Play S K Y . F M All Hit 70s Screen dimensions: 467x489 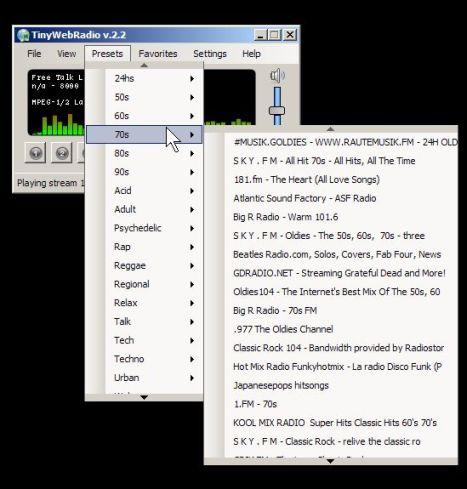click(331, 161)
